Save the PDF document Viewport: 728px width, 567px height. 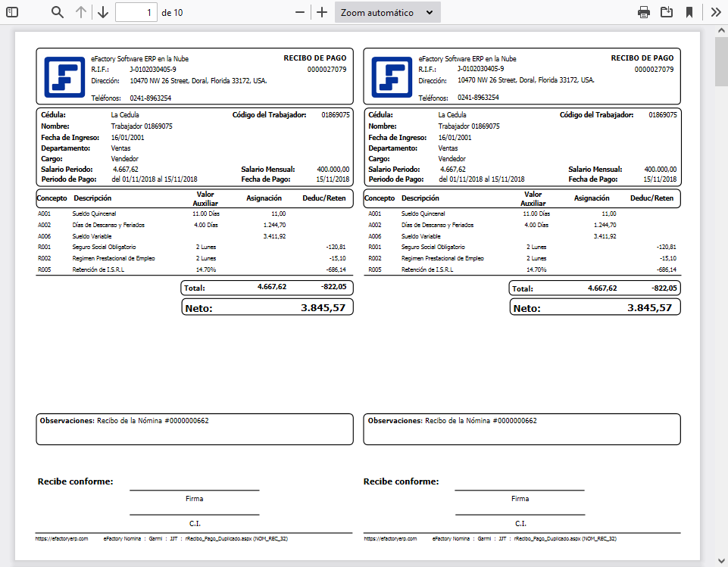[x=667, y=12]
